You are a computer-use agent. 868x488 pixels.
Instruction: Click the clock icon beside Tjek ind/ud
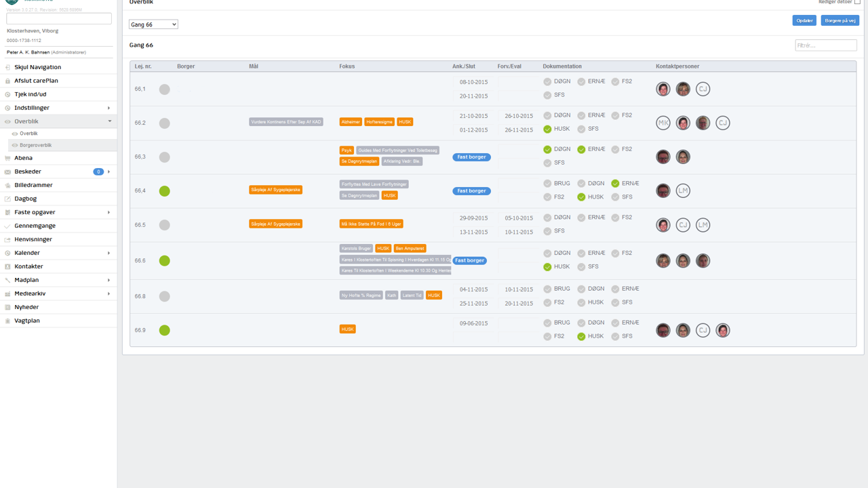click(7, 94)
